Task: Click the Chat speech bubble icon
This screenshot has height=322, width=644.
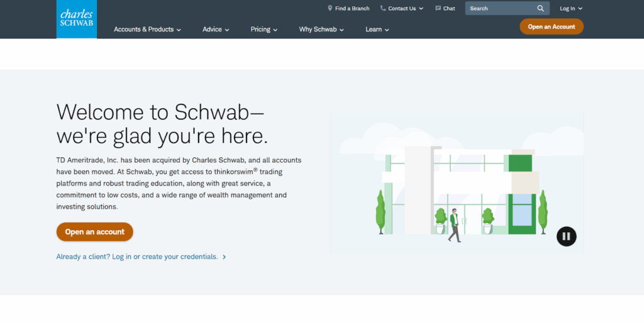Action: 438,9
